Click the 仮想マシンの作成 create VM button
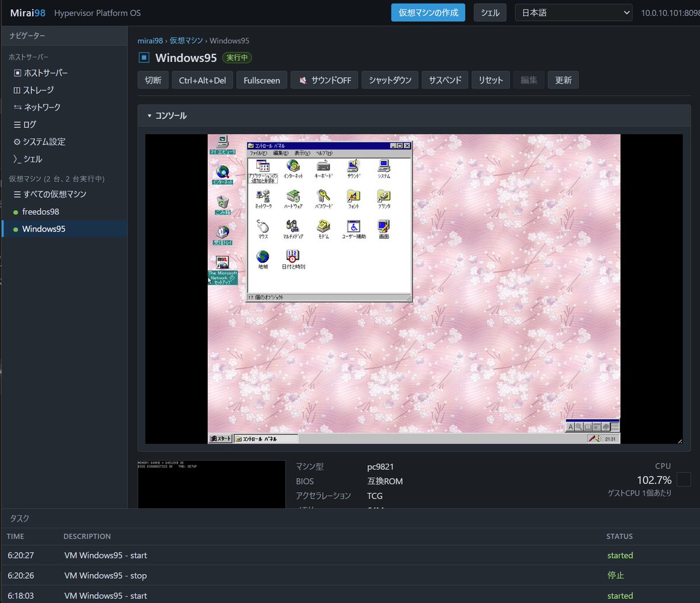700x603 pixels. [x=428, y=12]
